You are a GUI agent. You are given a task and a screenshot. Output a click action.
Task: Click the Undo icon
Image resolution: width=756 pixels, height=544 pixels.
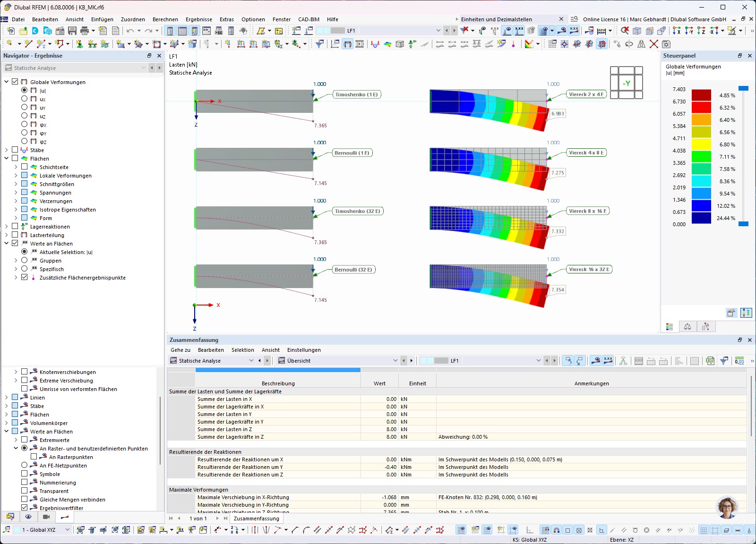point(129,30)
